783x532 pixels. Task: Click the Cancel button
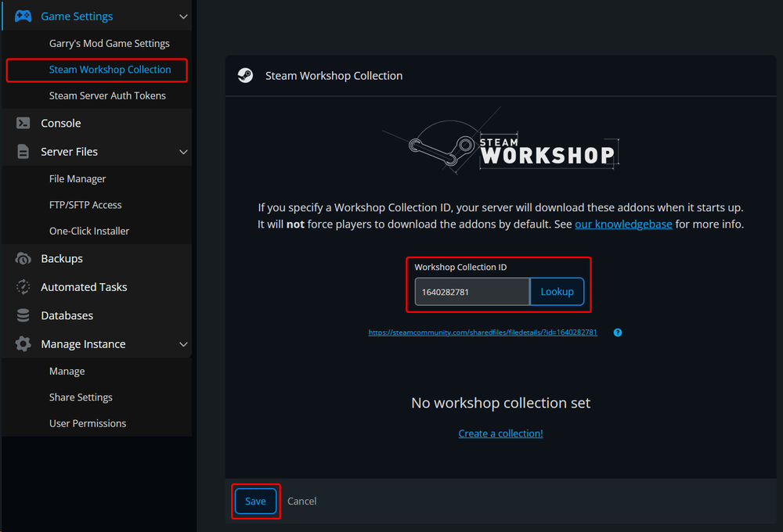tap(301, 501)
